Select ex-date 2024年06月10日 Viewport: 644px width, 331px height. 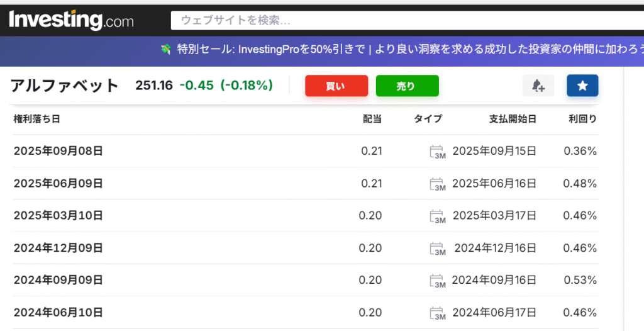coord(58,313)
